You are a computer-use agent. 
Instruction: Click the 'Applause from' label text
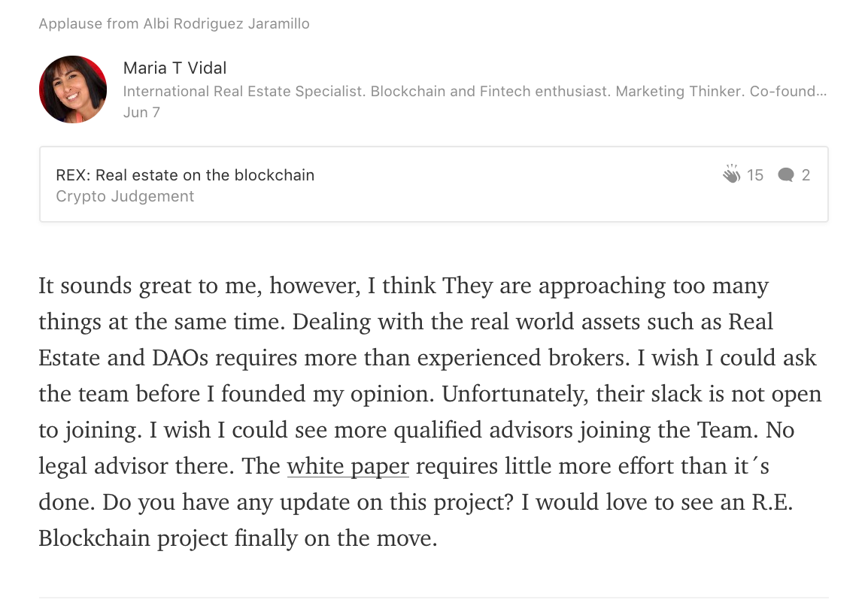point(89,24)
